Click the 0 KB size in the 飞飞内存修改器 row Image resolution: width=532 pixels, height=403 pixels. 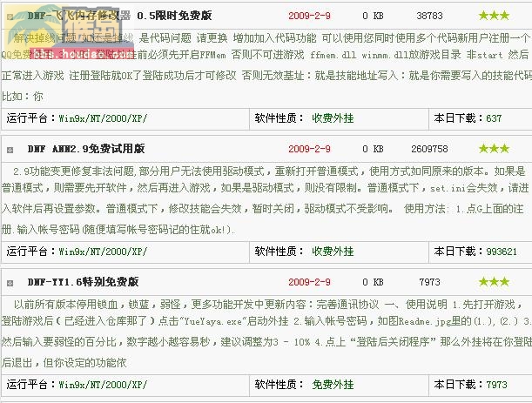[373, 16]
